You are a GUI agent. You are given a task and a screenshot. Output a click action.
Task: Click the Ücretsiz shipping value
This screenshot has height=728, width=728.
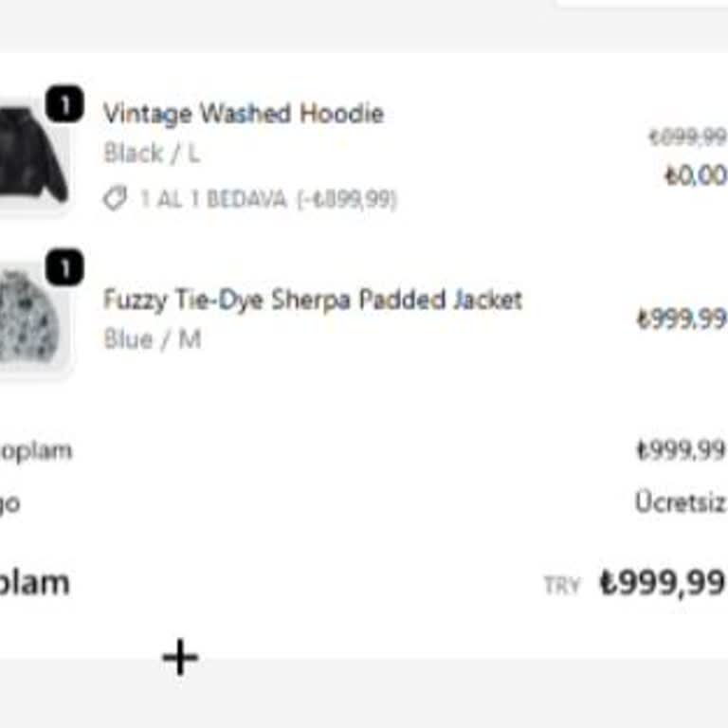pos(681,501)
